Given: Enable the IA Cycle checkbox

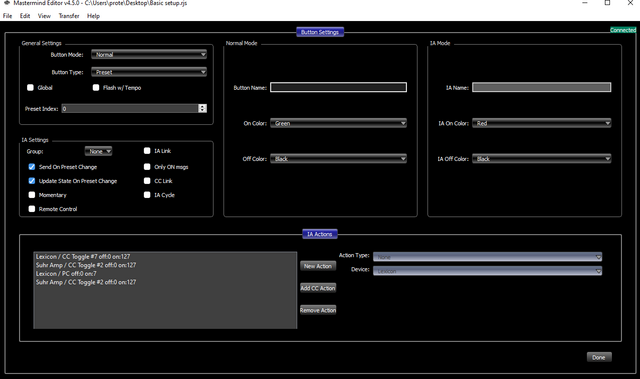Looking at the screenshot, I should click(x=147, y=195).
